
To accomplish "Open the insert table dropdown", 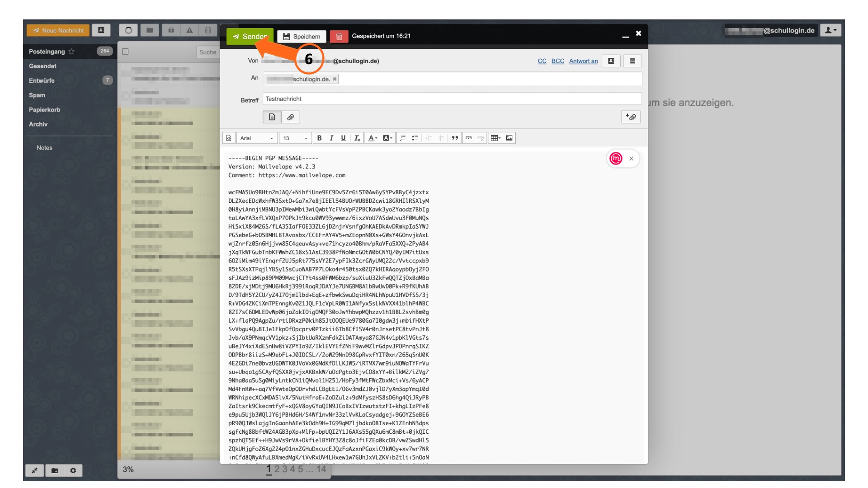I will (x=496, y=138).
